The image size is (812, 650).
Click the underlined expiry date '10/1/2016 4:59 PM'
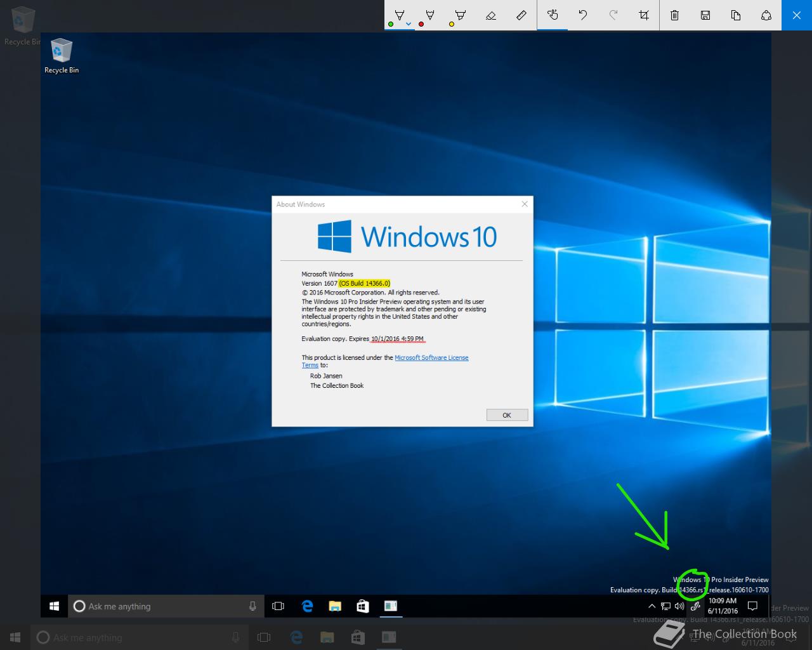pos(398,338)
